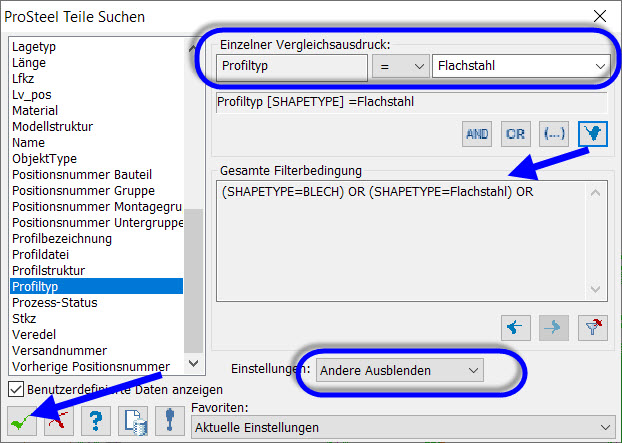Select Positionsnummer Montagegruppe entry

click(x=96, y=207)
